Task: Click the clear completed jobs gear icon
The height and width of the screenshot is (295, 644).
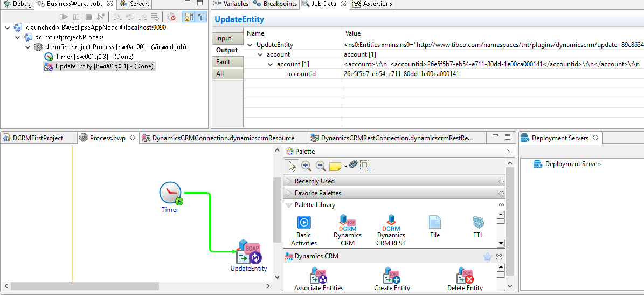Action: click(x=171, y=17)
